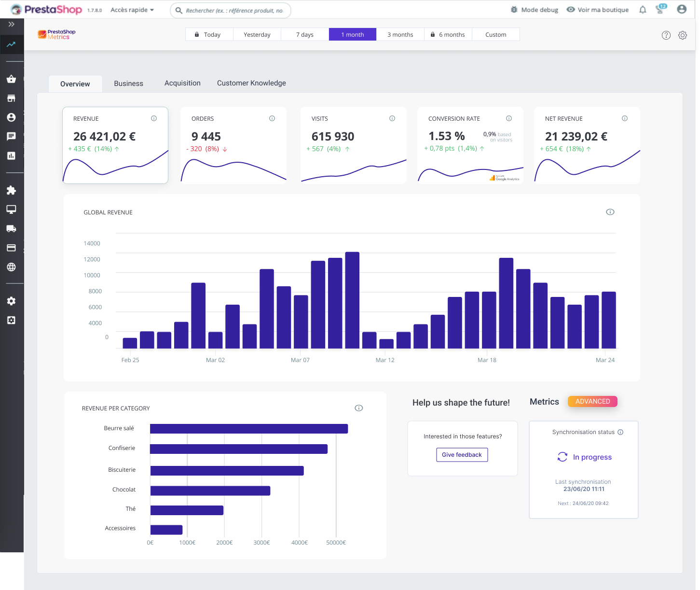Enable the Today date range filter
Screen dimensions: 700x590
tap(209, 34)
